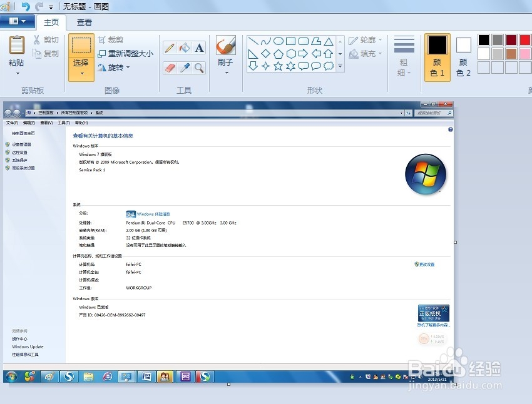This screenshot has width=532, height=404.
Task: Open the 填充 (Fill) dropdown
Action: 366,54
